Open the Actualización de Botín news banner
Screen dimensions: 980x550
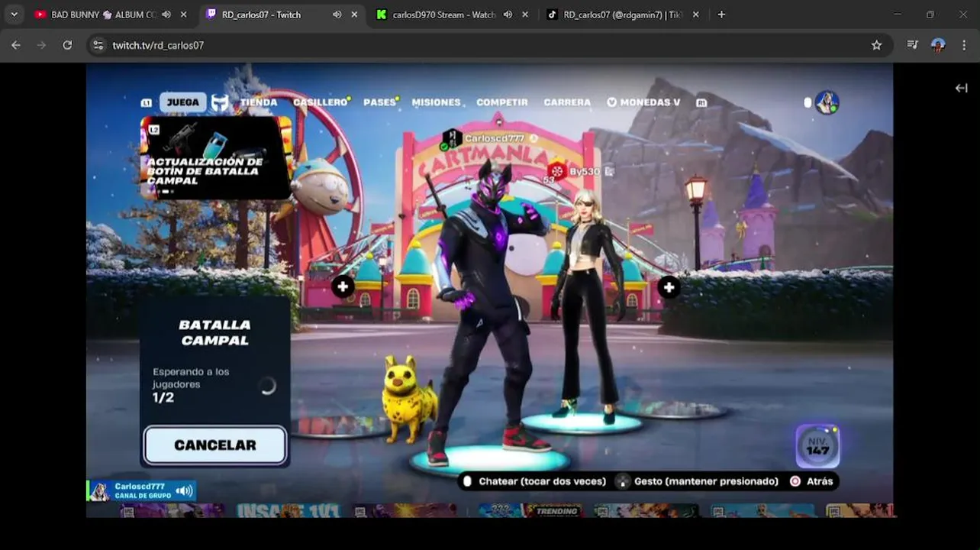(x=216, y=158)
